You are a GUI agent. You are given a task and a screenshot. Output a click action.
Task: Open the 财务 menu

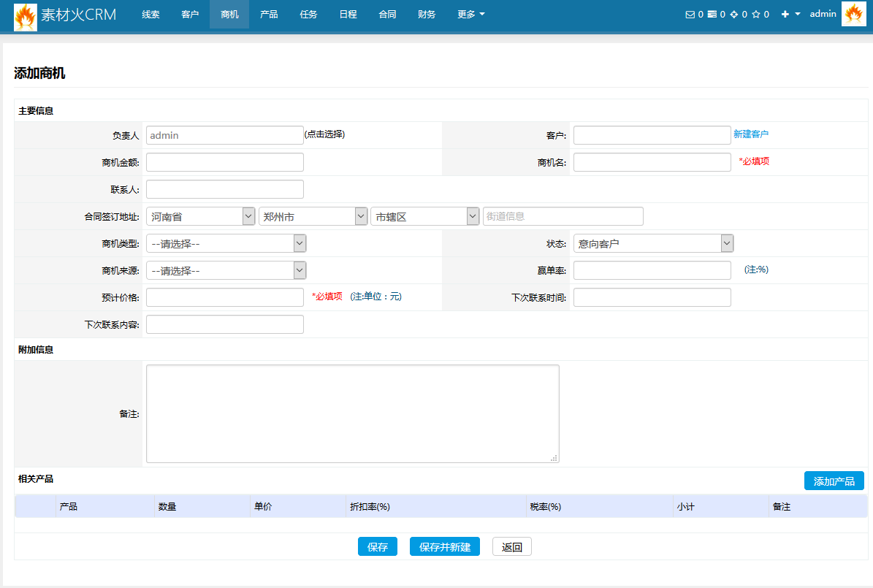427,15
